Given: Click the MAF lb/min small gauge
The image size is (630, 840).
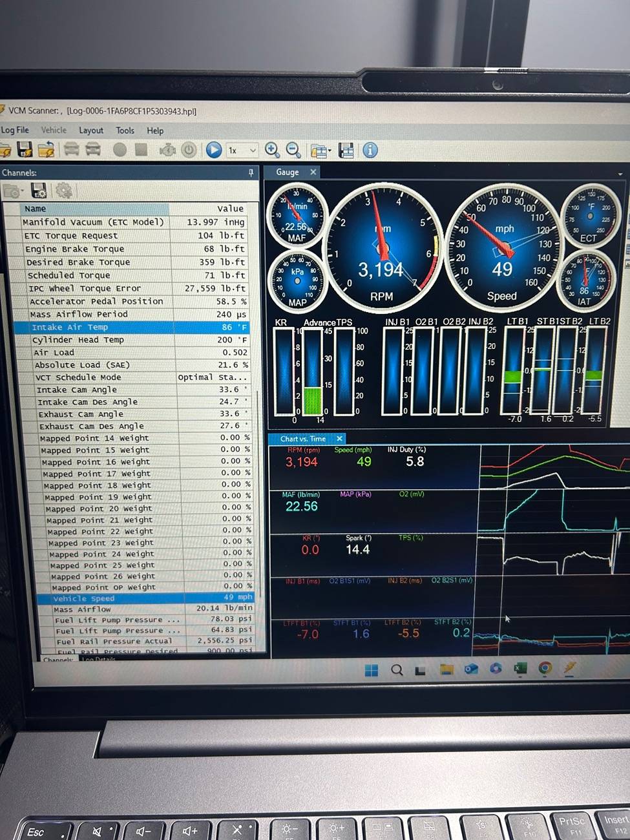Looking at the screenshot, I should pos(297,216).
